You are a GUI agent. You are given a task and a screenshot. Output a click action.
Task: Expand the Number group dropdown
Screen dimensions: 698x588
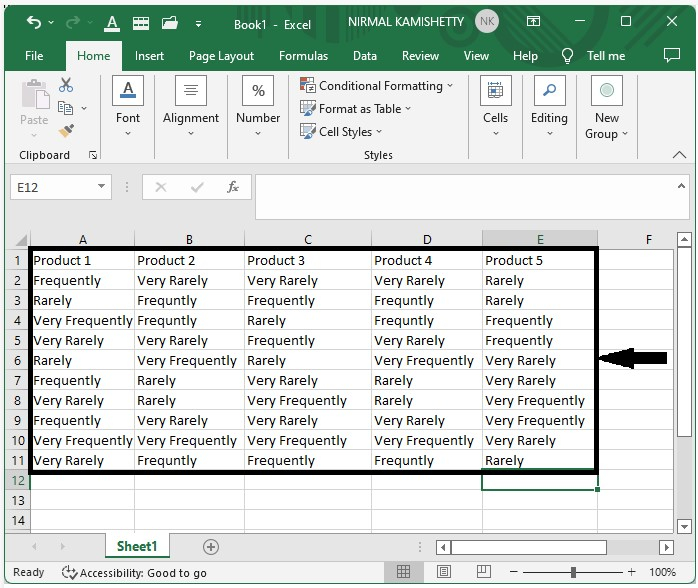[258, 133]
